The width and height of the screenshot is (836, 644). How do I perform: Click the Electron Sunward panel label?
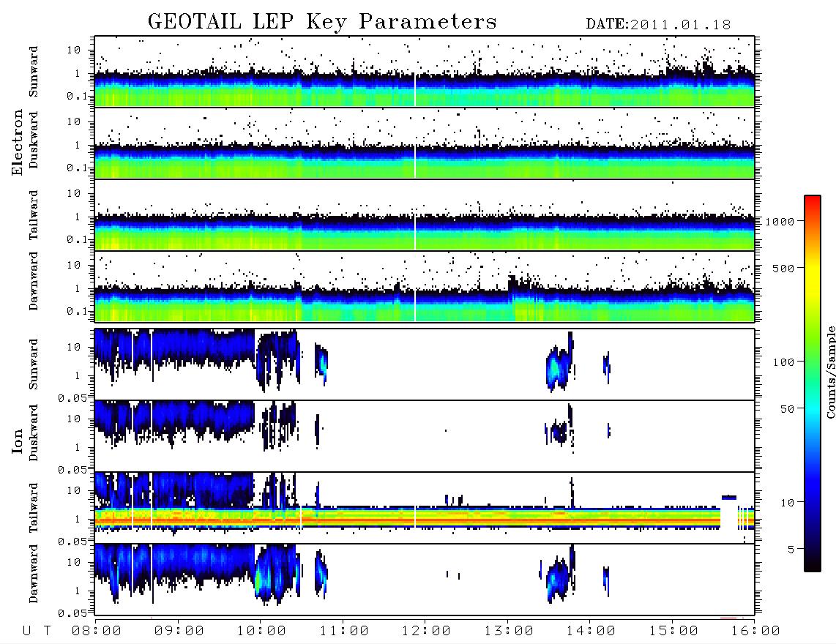(34, 72)
